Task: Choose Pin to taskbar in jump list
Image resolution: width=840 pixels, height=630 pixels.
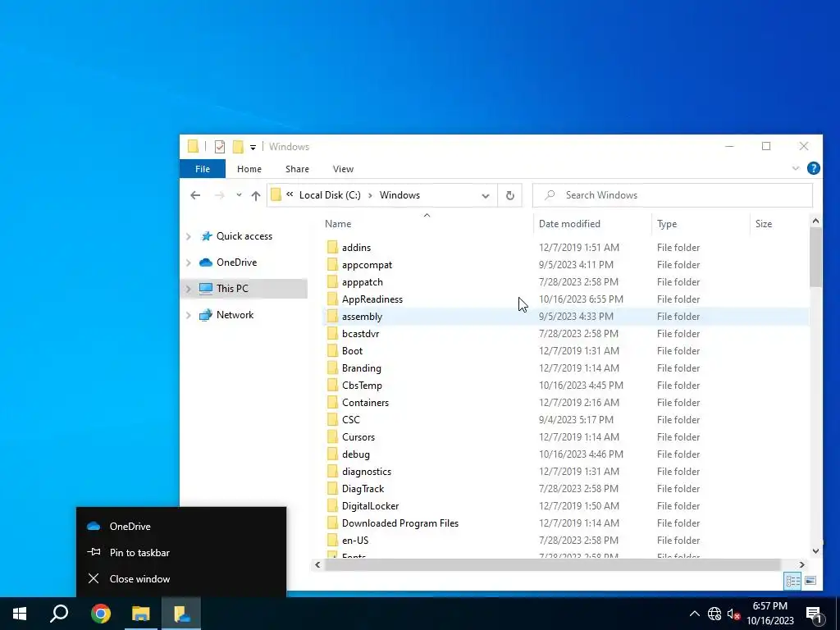Action: click(x=181, y=552)
